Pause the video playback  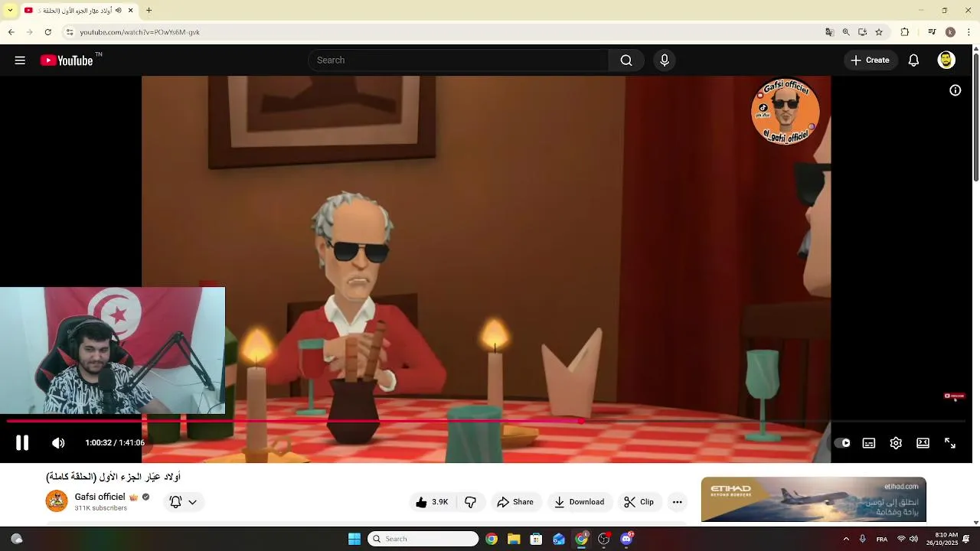tap(22, 442)
